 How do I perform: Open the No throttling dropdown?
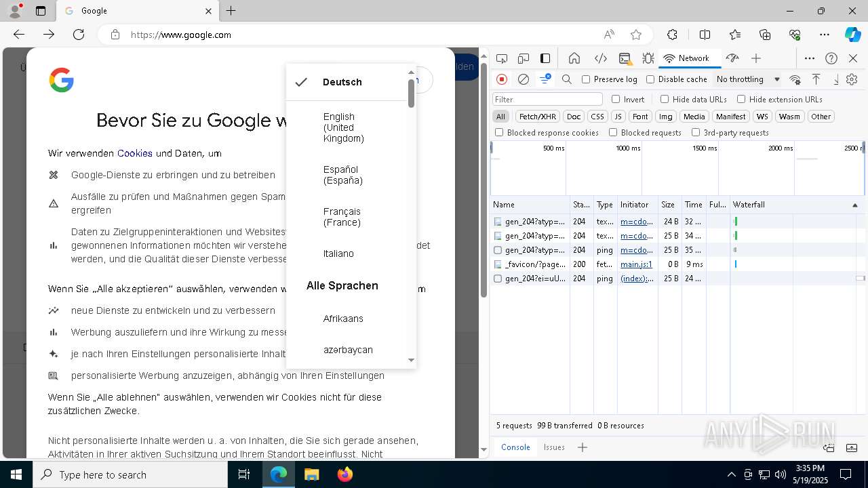748,79
